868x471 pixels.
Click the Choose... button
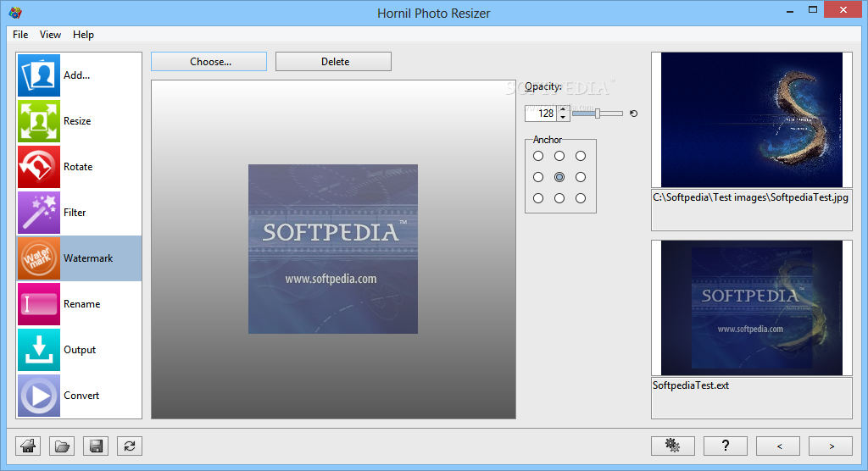click(209, 62)
